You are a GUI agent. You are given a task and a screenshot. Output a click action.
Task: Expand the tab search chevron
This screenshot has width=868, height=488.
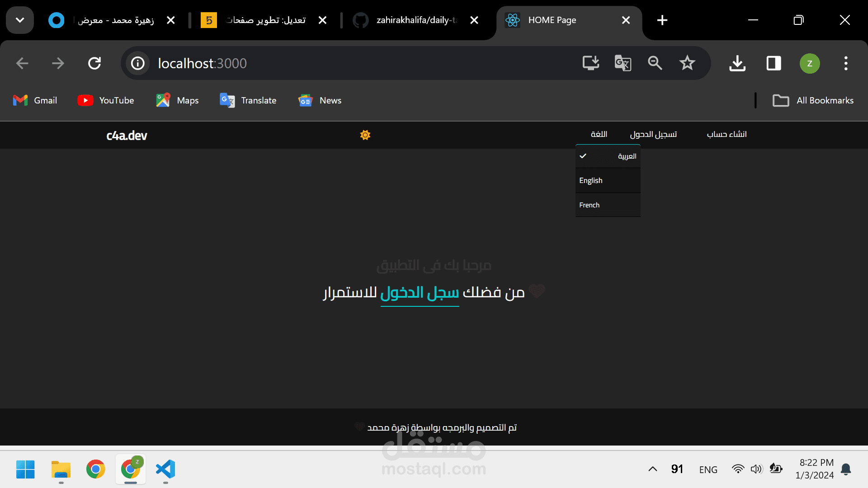(x=20, y=20)
